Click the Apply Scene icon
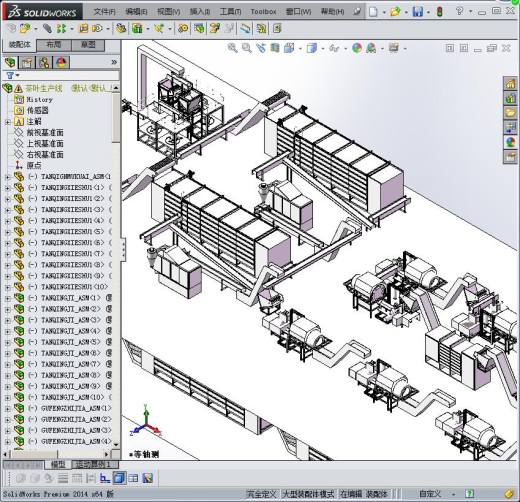The width and height of the screenshot is (520, 502). pos(371,48)
